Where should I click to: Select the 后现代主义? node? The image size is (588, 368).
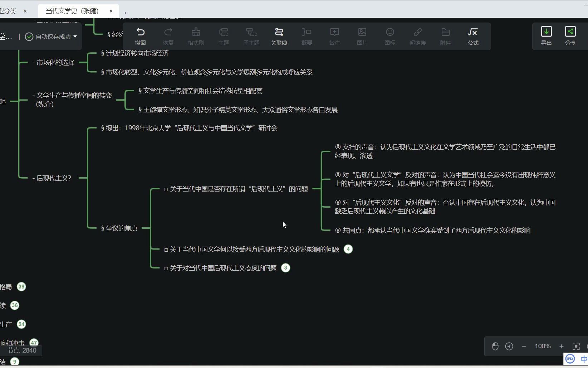coord(52,178)
